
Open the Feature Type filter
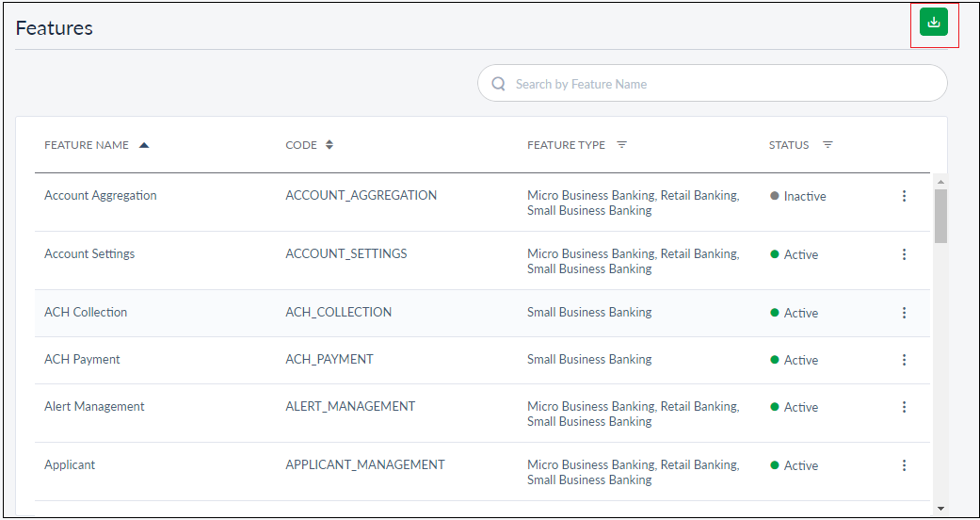click(x=621, y=145)
